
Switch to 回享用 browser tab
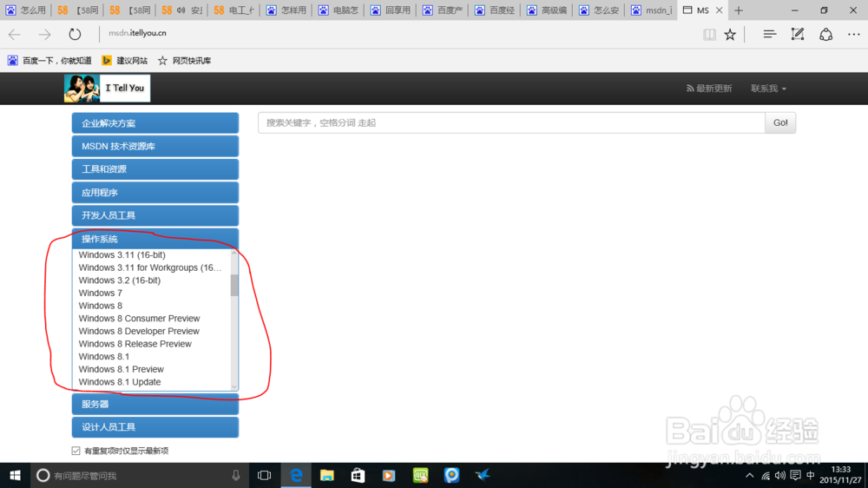390,10
